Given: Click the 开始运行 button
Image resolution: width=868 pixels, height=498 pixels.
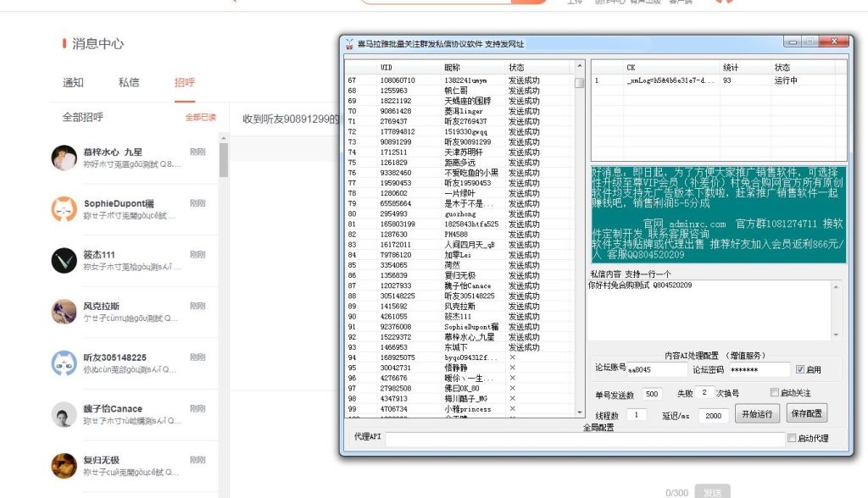Looking at the screenshot, I should point(757,414).
